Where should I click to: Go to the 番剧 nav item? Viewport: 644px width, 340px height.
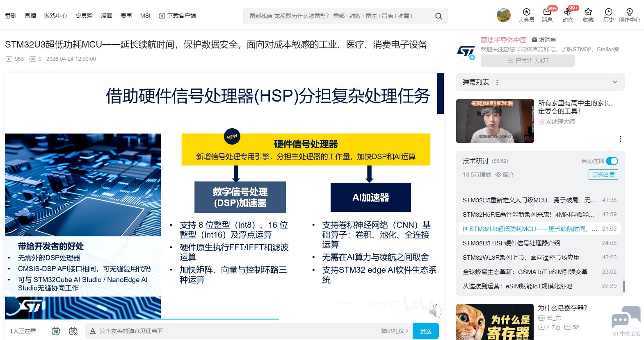coord(11,16)
